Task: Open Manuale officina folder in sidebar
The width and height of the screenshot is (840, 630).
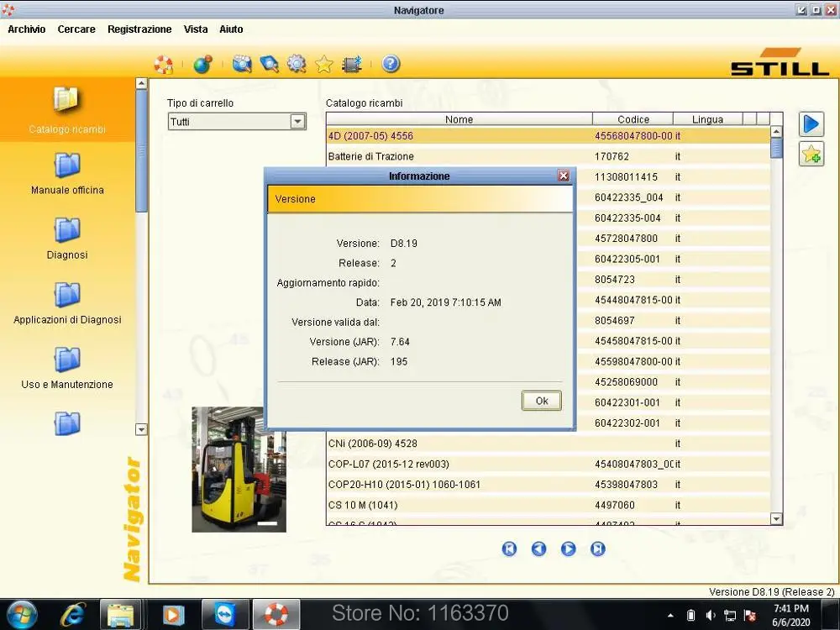Action: click(67, 174)
